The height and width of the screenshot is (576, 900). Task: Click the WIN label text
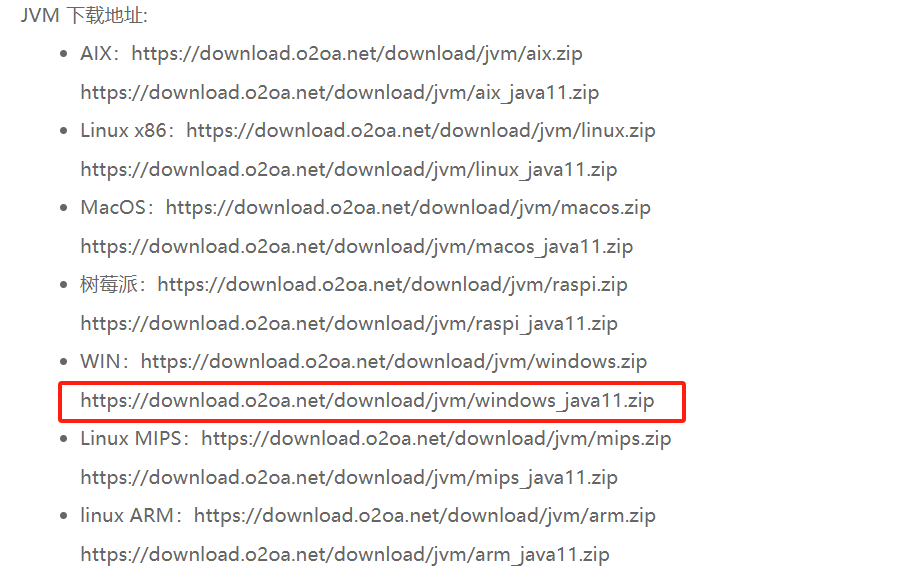pos(100,362)
